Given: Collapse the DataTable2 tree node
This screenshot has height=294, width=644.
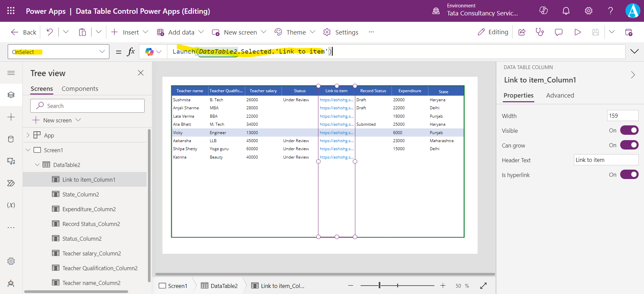Looking at the screenshot, I should tap(37, 165).
